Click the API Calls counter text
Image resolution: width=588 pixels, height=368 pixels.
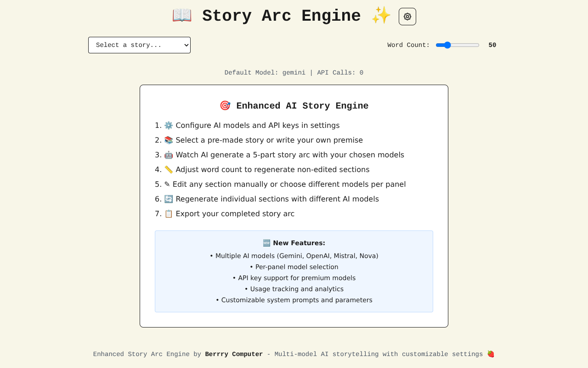tap(340, 72)
